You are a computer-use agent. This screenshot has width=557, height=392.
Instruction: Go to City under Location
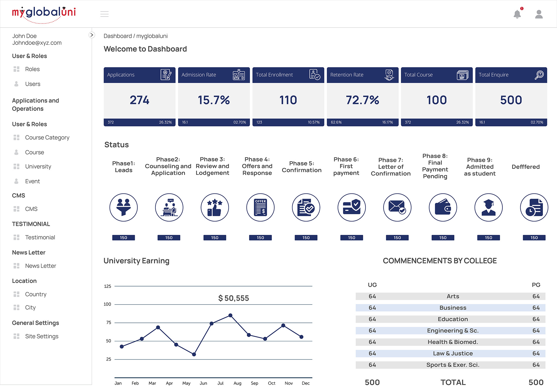[x=30, y=308]
